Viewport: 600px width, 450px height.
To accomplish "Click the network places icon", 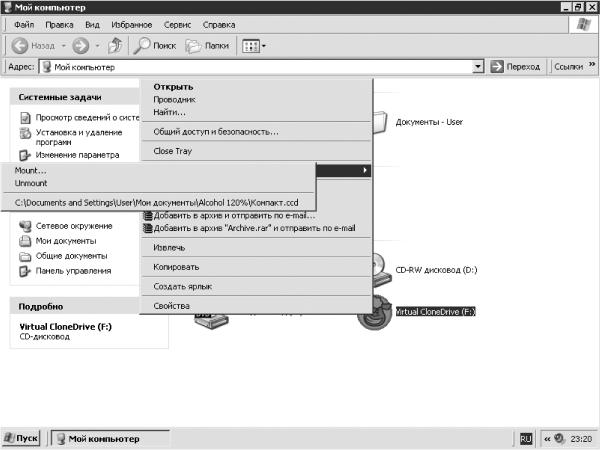I will click(25, 226).
